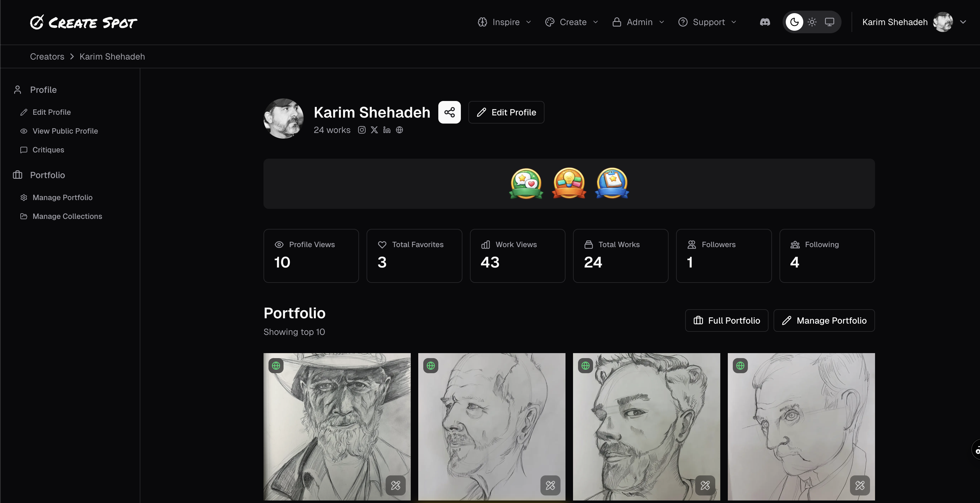Open the bald man sketch thumbnail
Image resolution: width=980 pixels, height=503 pixels.
point(492,426)
